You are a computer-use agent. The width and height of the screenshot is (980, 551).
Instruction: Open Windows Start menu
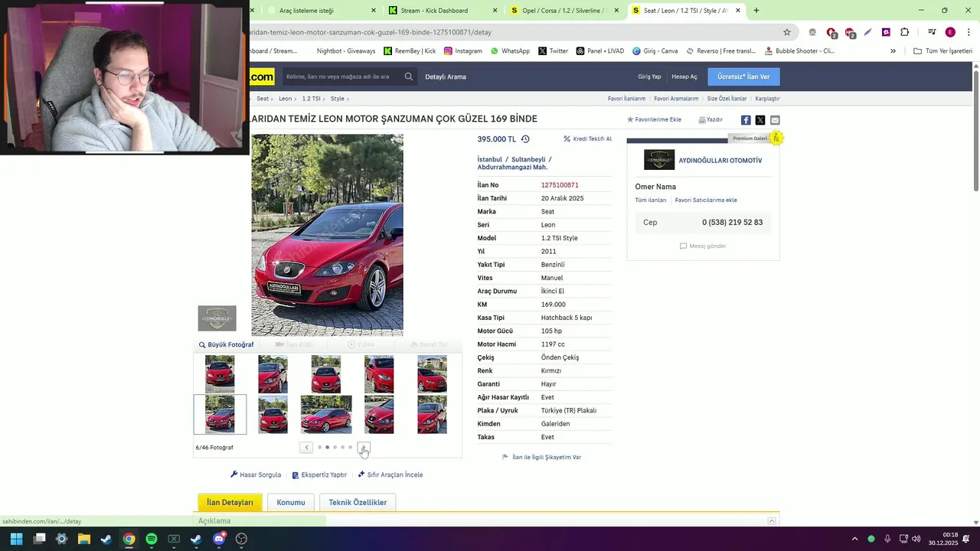point(16,539)
